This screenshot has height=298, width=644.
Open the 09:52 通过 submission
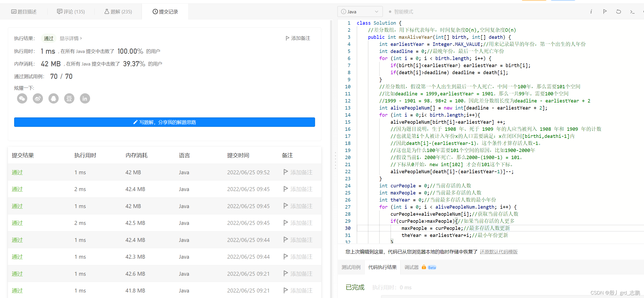[x=17, y=172]
